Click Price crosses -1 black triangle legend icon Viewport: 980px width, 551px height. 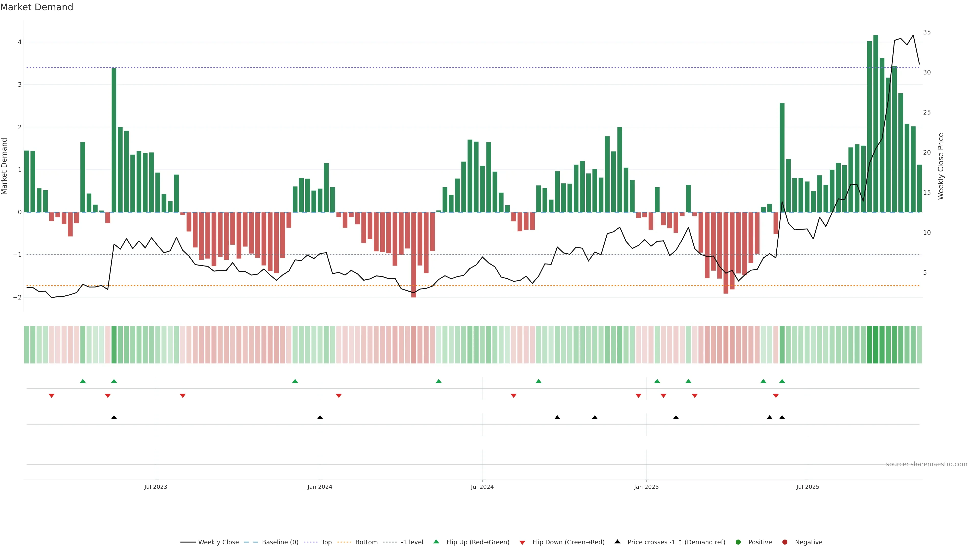pos(617,542)
